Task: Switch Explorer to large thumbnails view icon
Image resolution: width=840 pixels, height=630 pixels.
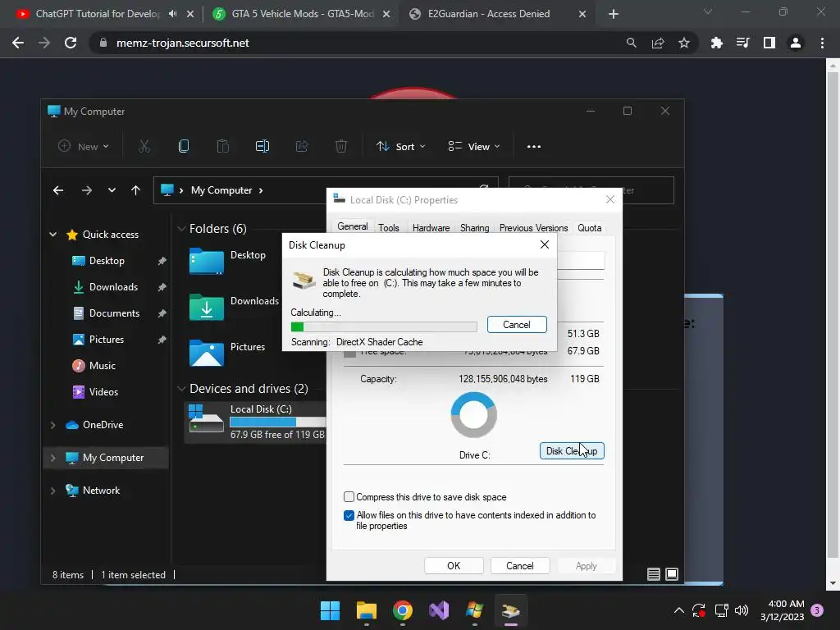Action: coord(672,574)
